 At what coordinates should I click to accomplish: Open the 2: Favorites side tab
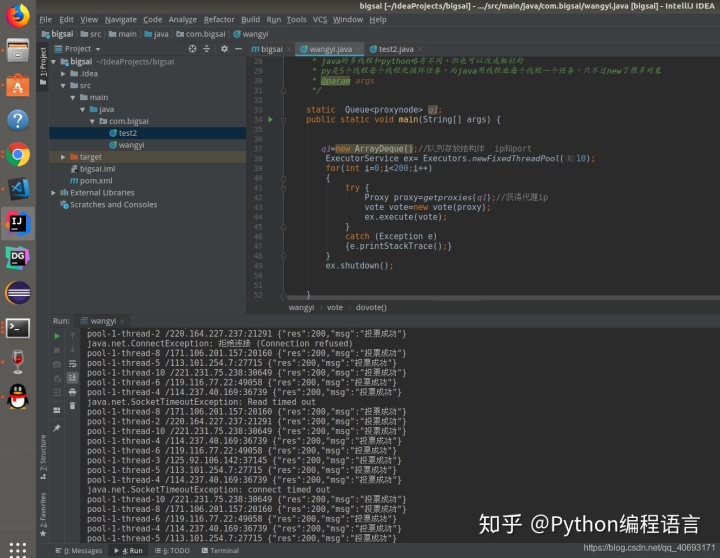click(x=43, y=515)
